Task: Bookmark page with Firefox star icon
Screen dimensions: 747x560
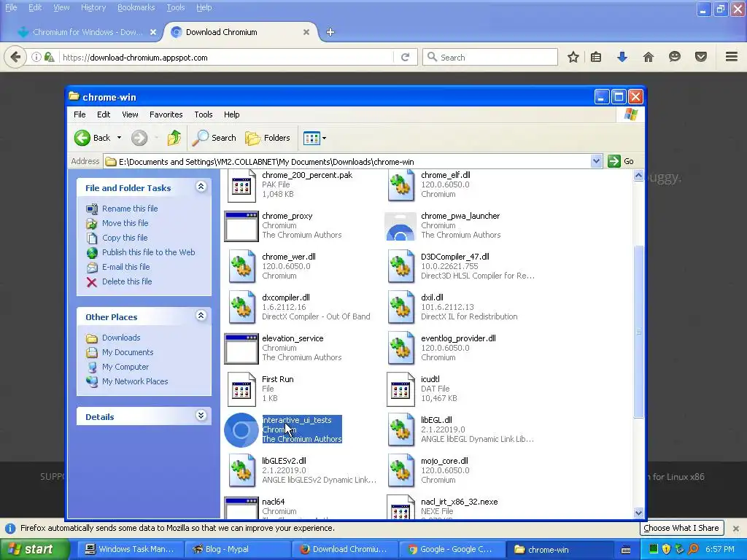Action: (573, 57)
